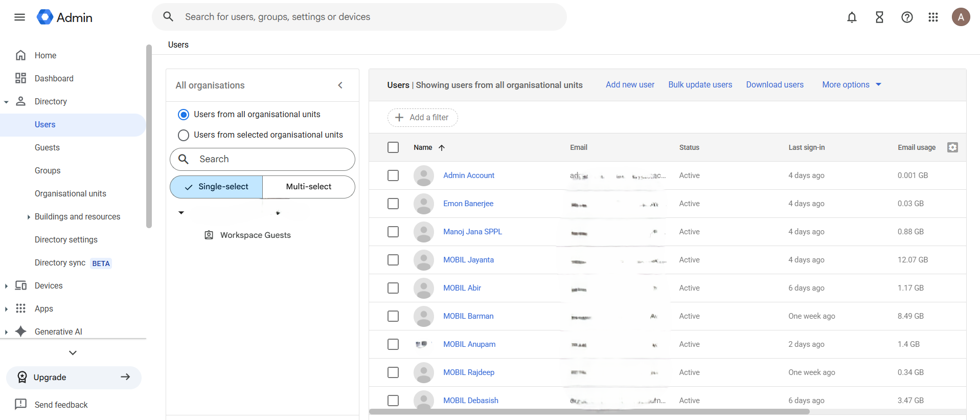The image size is (980, 420).
Task: Click the top search bar field
Action: pyautogui.click(x=359, y=17)
